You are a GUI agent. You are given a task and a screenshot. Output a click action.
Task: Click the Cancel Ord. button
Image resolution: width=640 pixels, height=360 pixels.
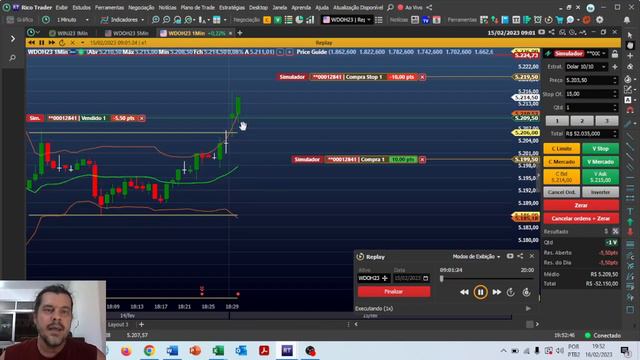(x=561, y=192)
